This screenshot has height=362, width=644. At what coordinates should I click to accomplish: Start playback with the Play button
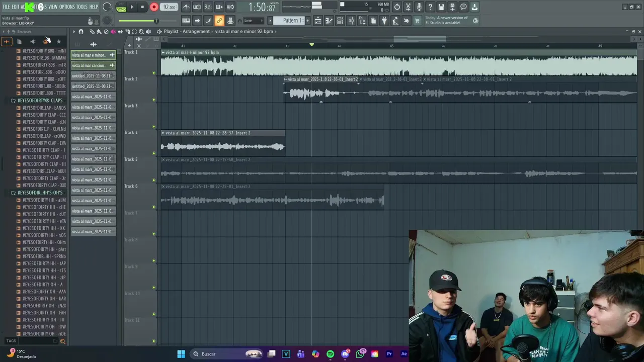click(132, 7)
